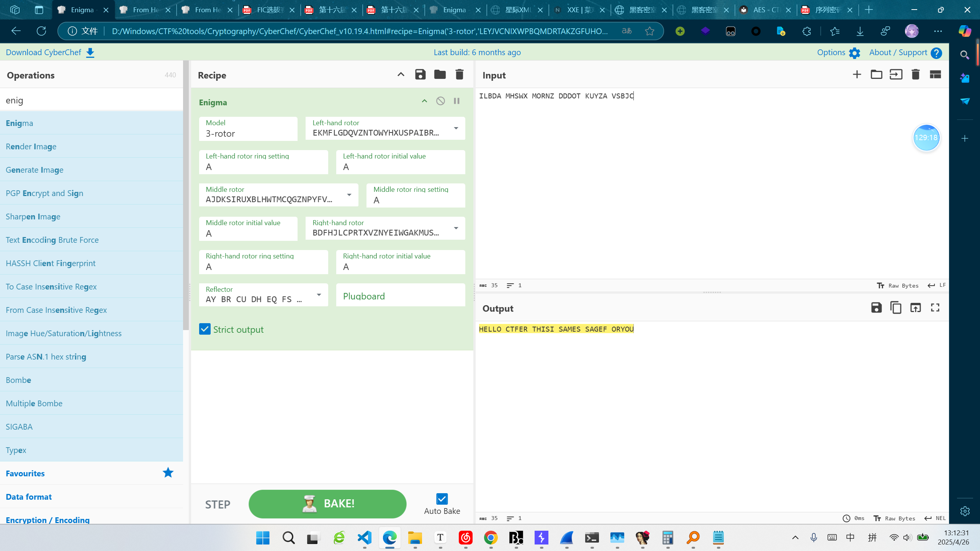
Task: Load recipe via folder icon
Action: (440, 75)
